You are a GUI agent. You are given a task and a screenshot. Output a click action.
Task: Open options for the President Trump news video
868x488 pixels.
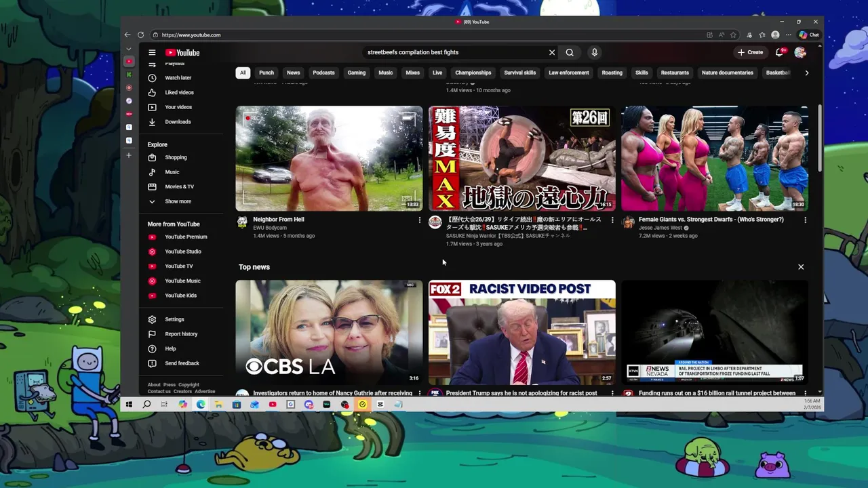(612, 393)
